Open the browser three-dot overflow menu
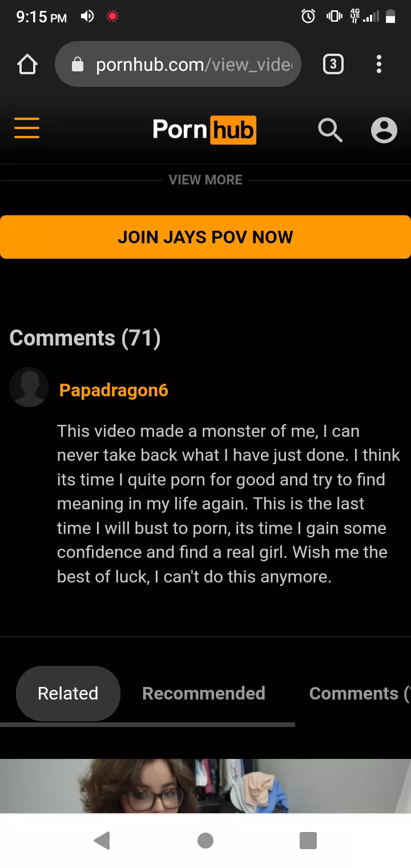The image size is (411, 868). [x=379, y=64]
